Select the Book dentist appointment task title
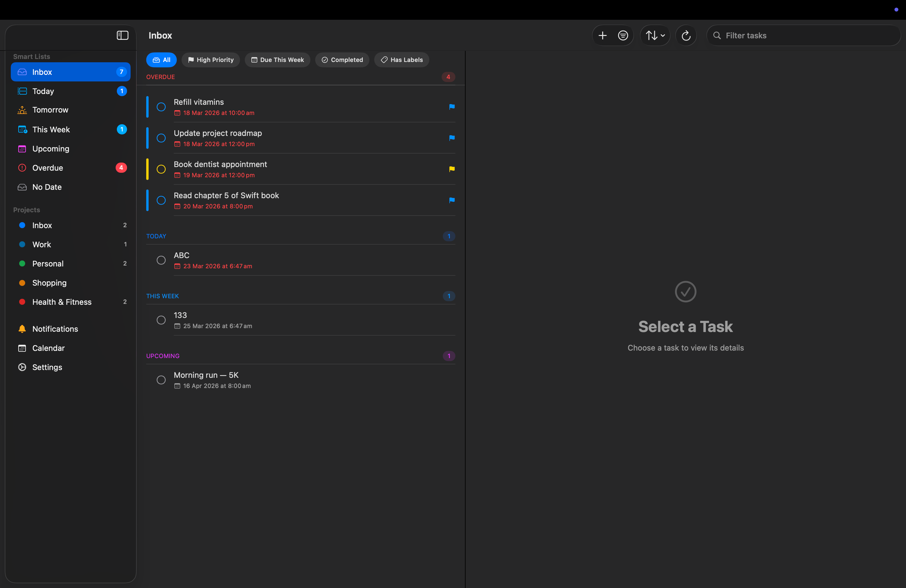The image size is (906, 588). pos(221,164)
